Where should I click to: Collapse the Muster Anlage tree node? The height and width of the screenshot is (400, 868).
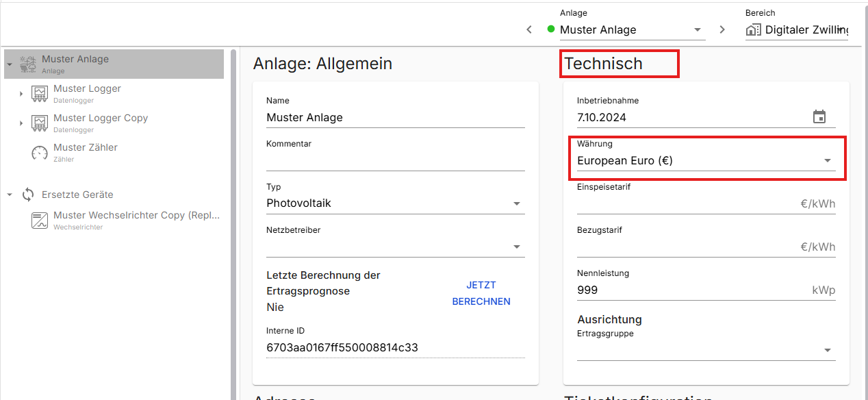point(10,64)
